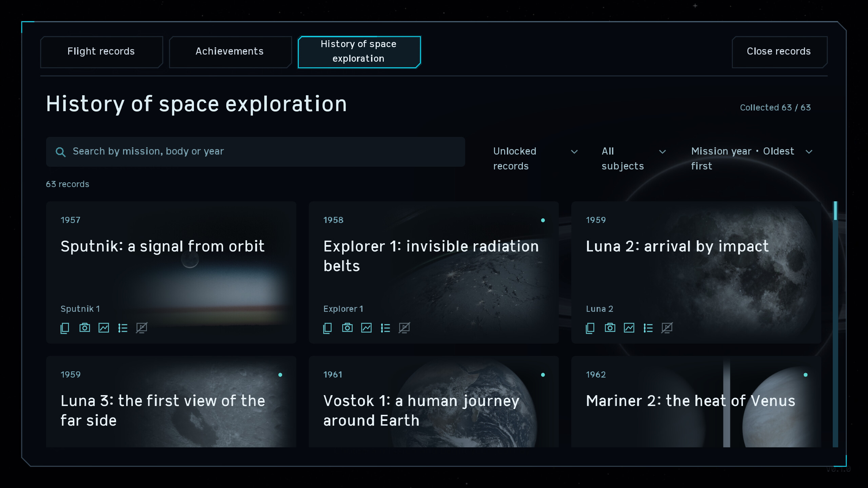Click crossed-out presentation icon on Luna 2 card
868x488 pixels.
667,328
